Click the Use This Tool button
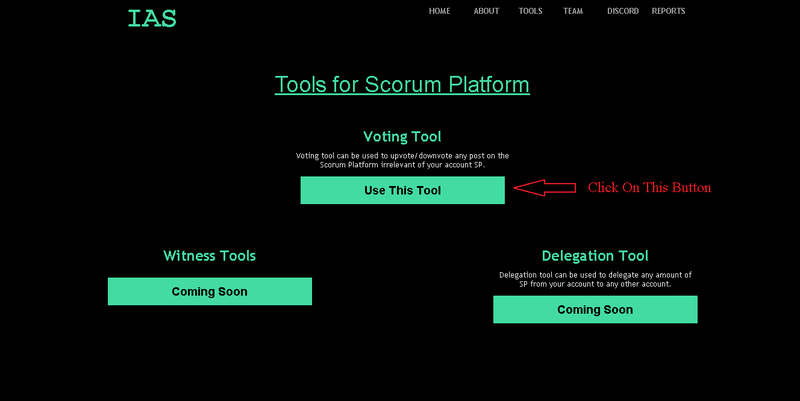800x401 pixels. (403, 190)
